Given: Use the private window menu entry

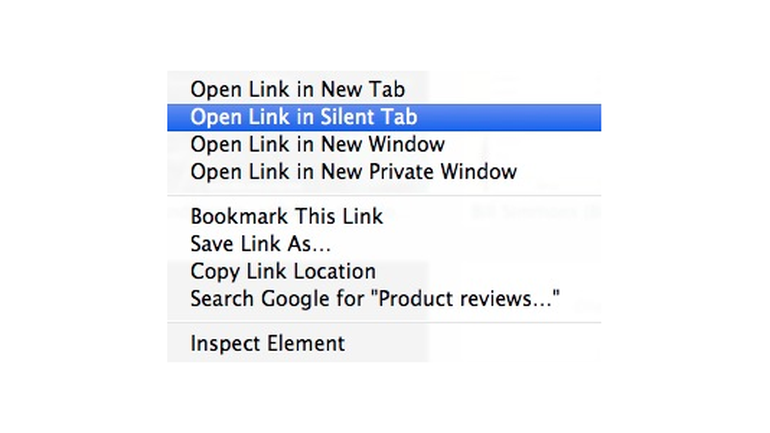Looking at the screenshot, I should coord(353,171).
